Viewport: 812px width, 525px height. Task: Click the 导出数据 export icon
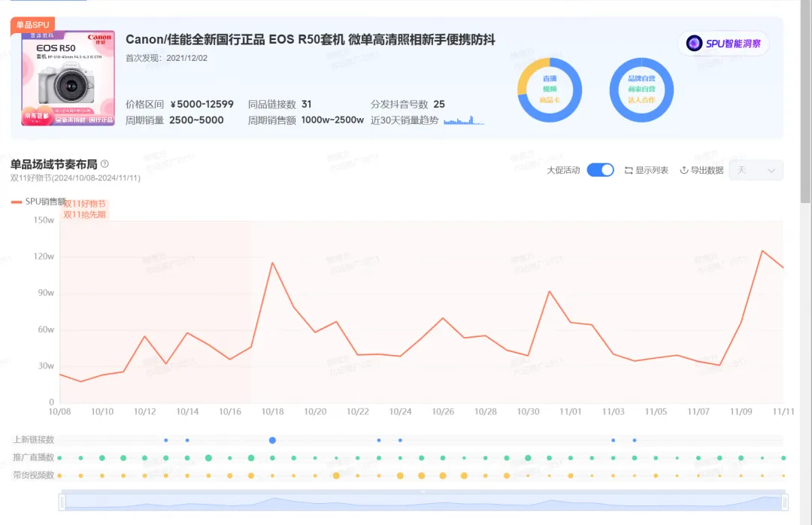click(x=684, y=171)
